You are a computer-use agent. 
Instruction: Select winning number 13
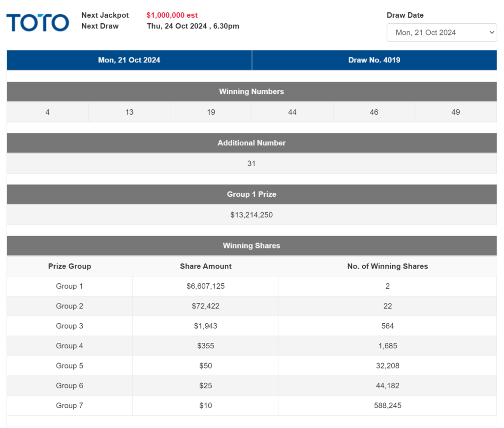(129, 112)
